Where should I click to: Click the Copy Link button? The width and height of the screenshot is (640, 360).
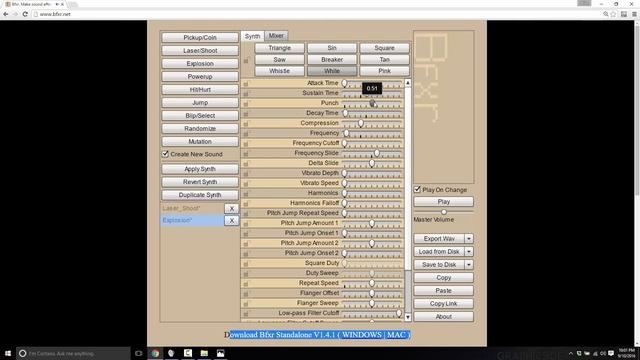click(444, 304)
